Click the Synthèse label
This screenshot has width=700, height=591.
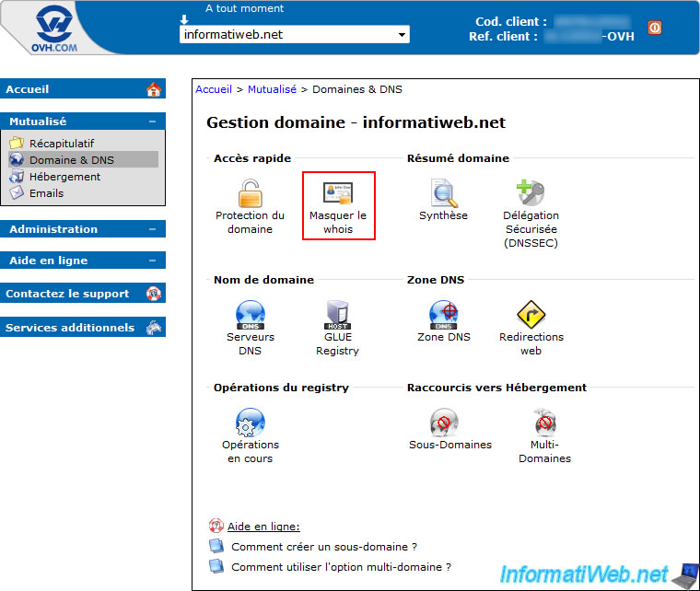point(443,215)
